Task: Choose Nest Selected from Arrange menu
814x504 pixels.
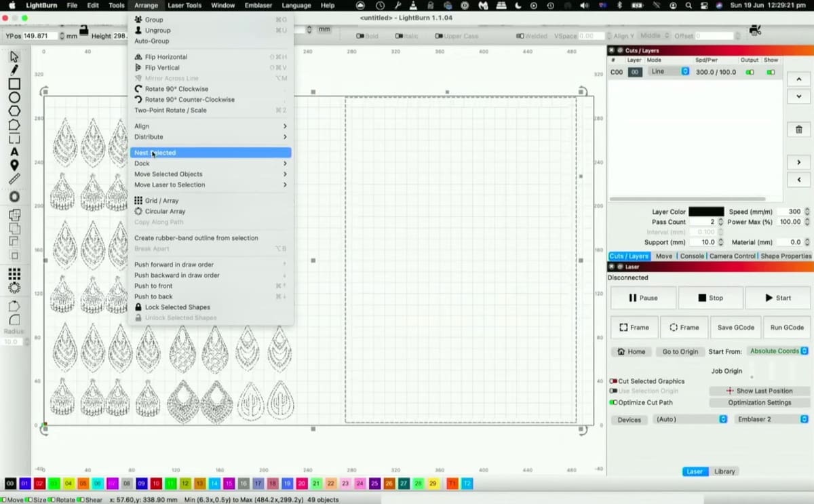Action: click(x=210, y=153)
